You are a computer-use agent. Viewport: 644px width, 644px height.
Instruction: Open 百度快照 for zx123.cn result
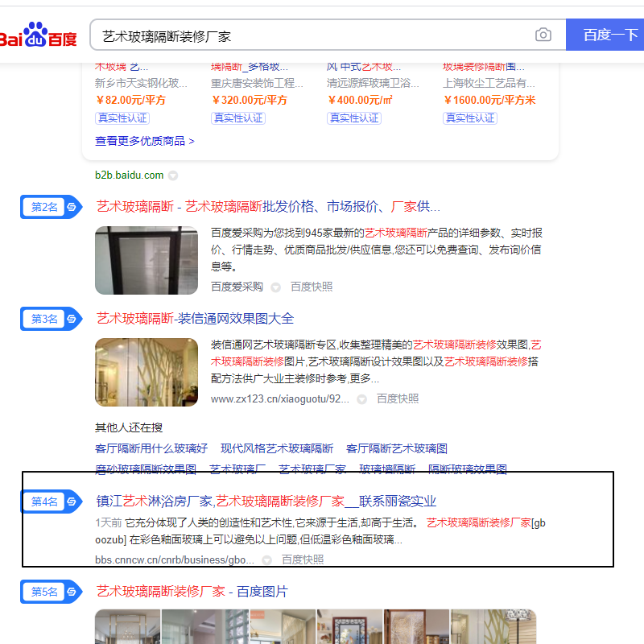(398, 398)
